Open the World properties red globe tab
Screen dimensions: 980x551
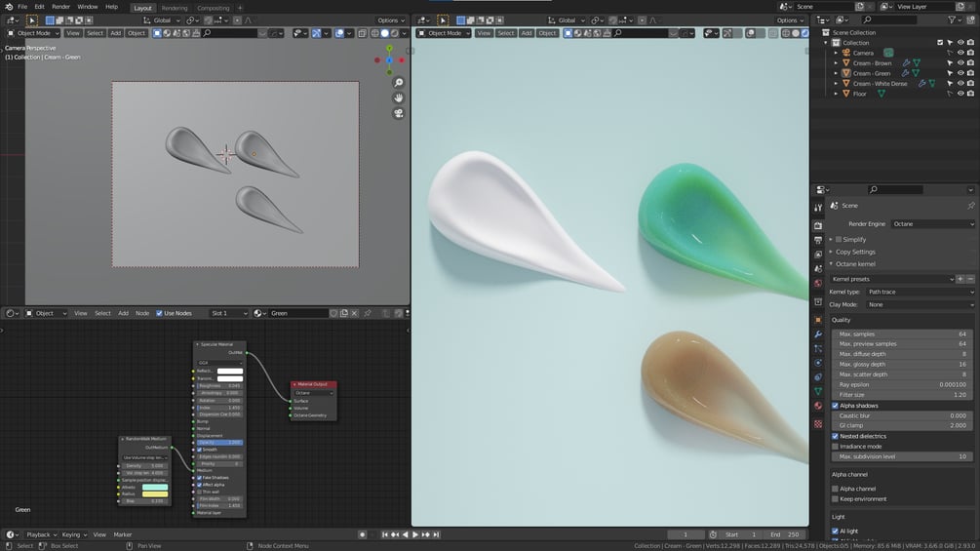[x=818, y=283]
